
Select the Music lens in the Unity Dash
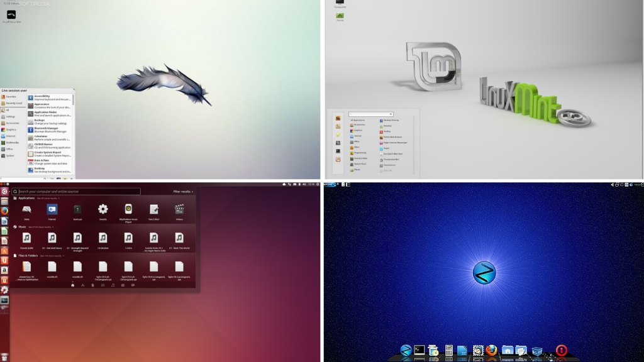pos(113,285)
